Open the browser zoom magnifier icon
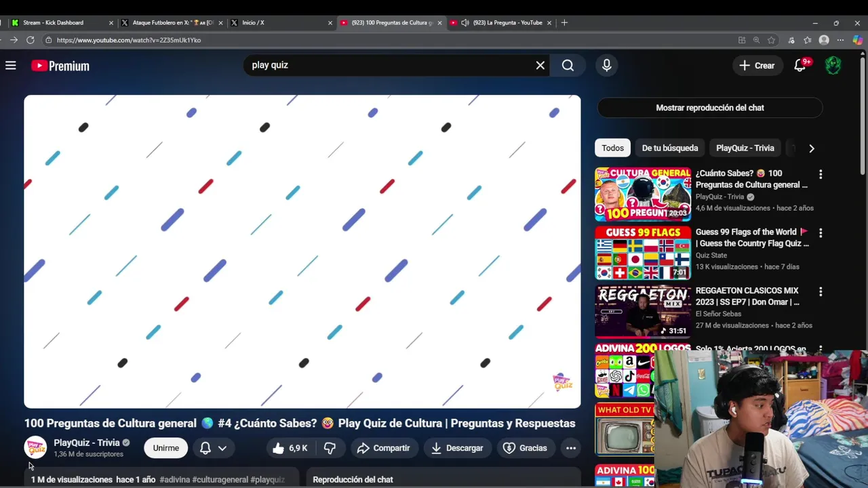 coord(756,40)
